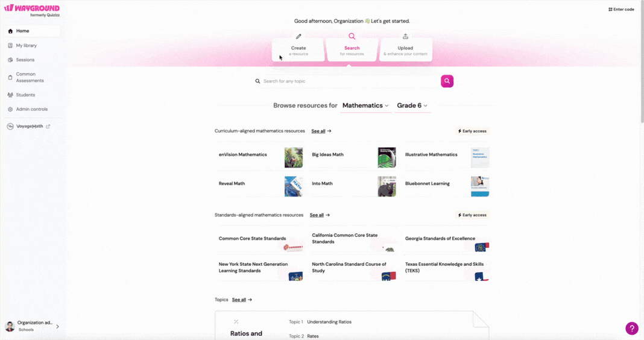Click the pencil icon above Create

298,37
